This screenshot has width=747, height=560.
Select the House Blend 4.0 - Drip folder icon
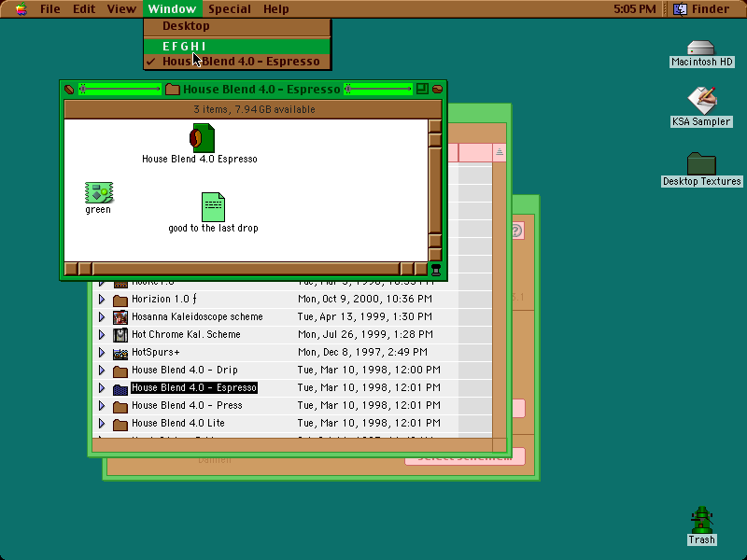120,371
